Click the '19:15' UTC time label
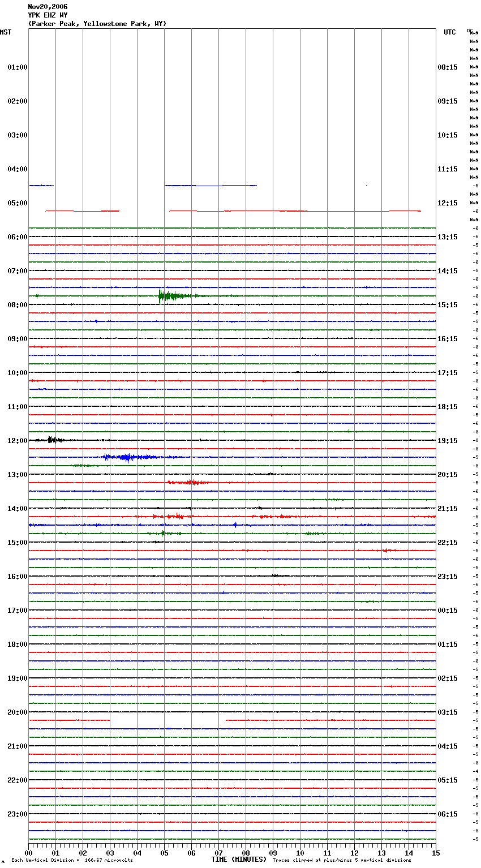This screenshot has width=481, height=868. pyautogui.click(x=448, y=441)
